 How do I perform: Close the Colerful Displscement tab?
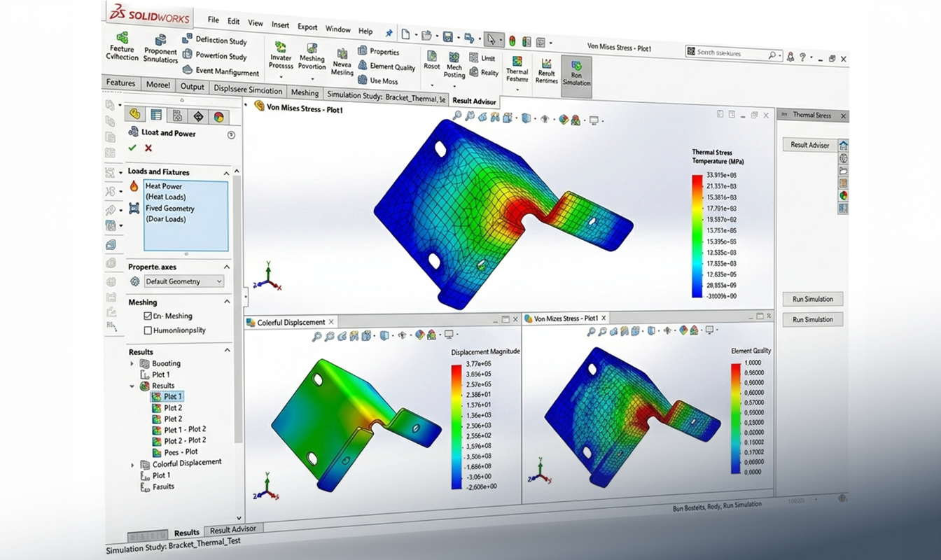pyautogui.click(x=332, y=321)
